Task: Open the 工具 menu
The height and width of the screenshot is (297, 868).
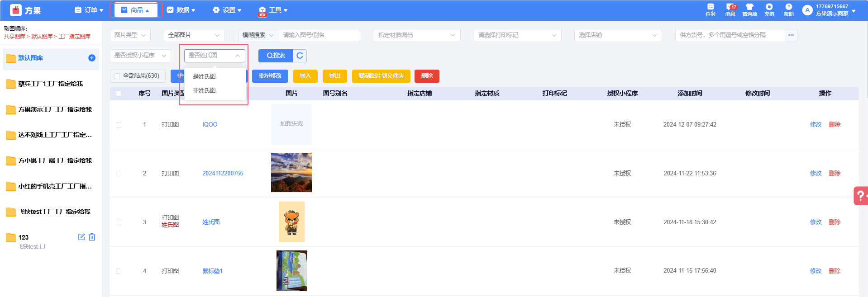Action: pyautogui.click(x=273, y=10)
